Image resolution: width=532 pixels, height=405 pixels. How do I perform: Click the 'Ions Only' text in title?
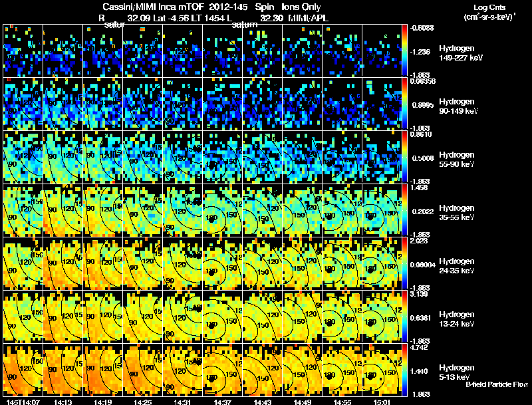pos(301,7)
